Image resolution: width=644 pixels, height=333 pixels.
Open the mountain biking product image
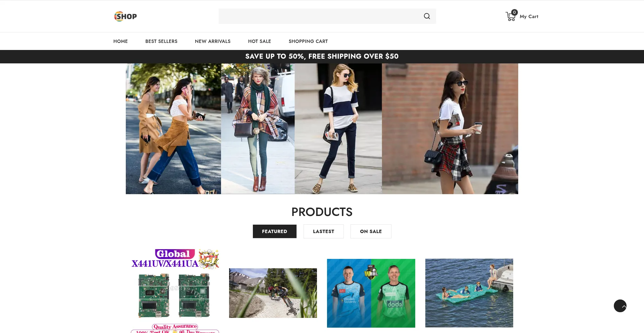[273, 293]
